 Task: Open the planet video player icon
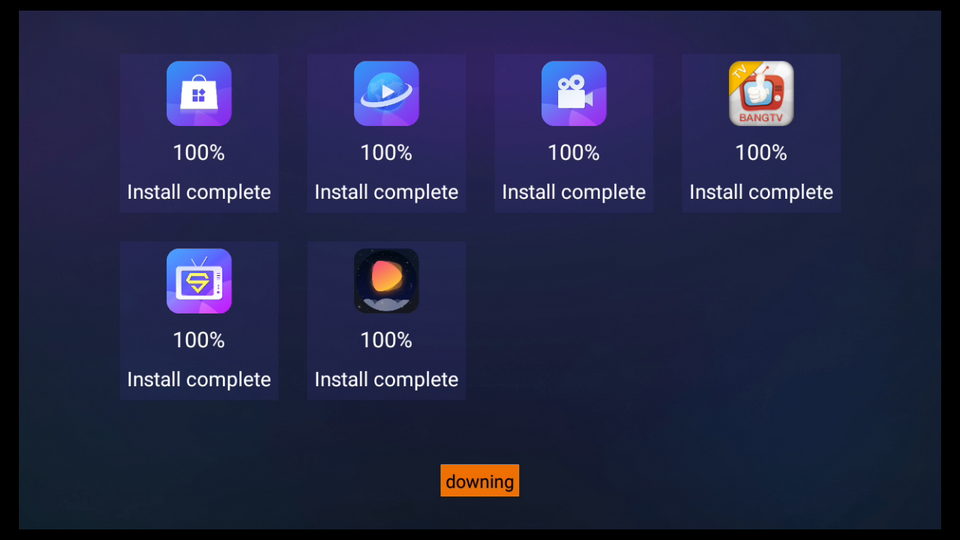pyautogui.click(x=386, y=94)
